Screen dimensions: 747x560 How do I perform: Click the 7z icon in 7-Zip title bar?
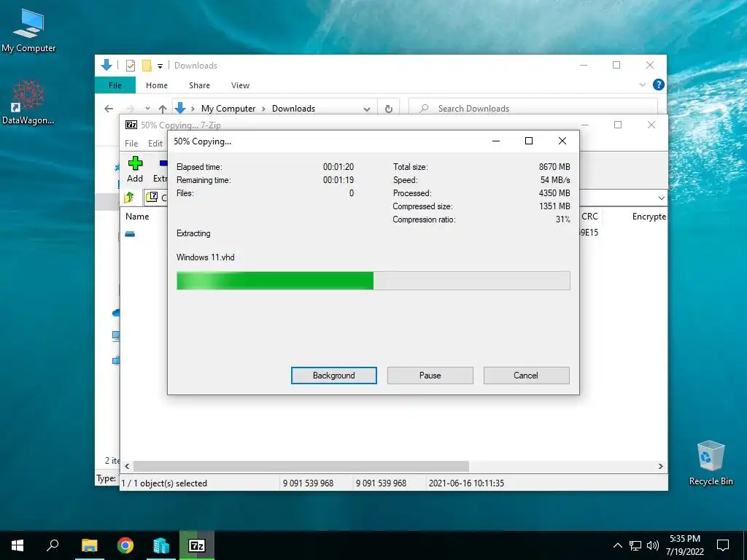coord(131,125)
